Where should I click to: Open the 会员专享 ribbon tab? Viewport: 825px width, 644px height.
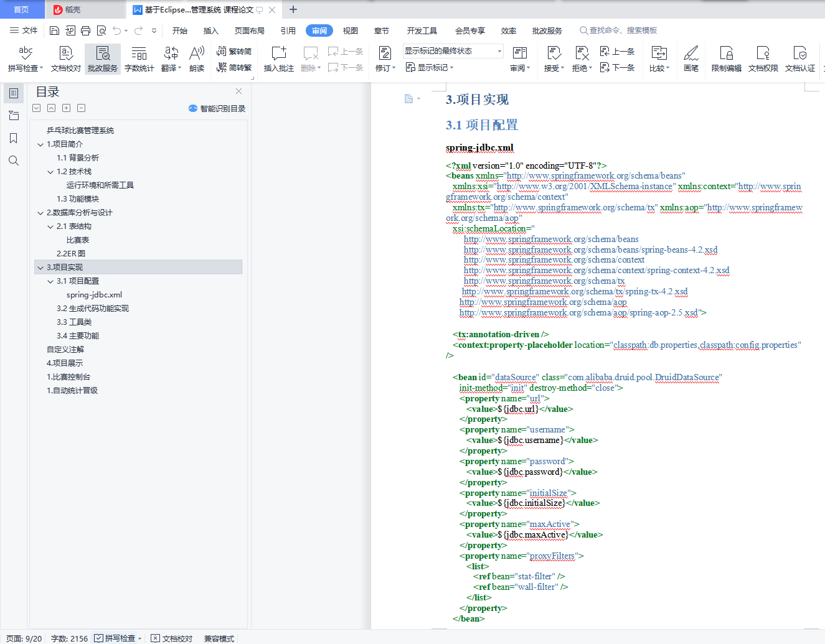pyautogui.click(x=470, y=30)
